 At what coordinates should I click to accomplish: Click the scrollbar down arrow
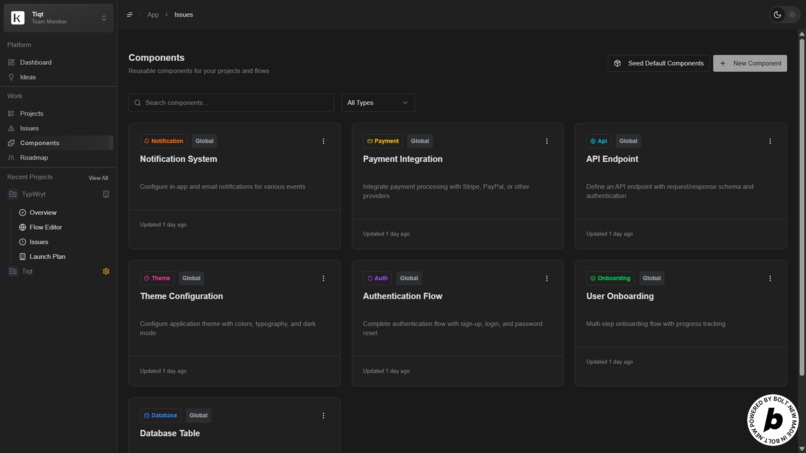click(801, 449)
